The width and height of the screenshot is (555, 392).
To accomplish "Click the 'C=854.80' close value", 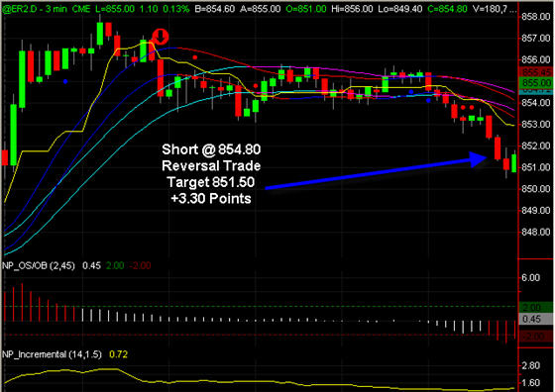I will coord(447,9).
